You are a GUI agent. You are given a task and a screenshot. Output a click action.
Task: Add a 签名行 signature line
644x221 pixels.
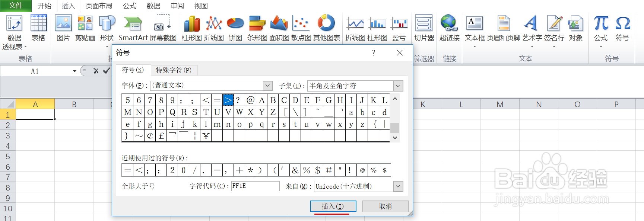[554, 31]
